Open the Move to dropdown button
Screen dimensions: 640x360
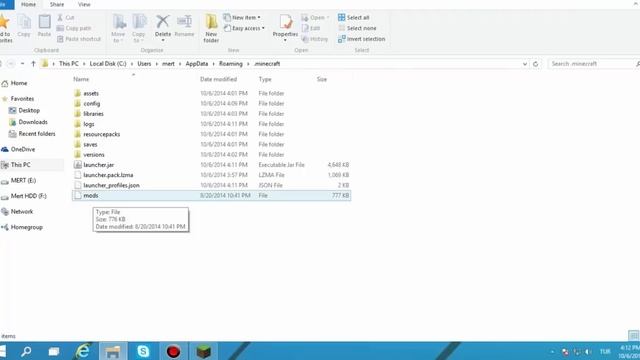(x=118, y=28)
